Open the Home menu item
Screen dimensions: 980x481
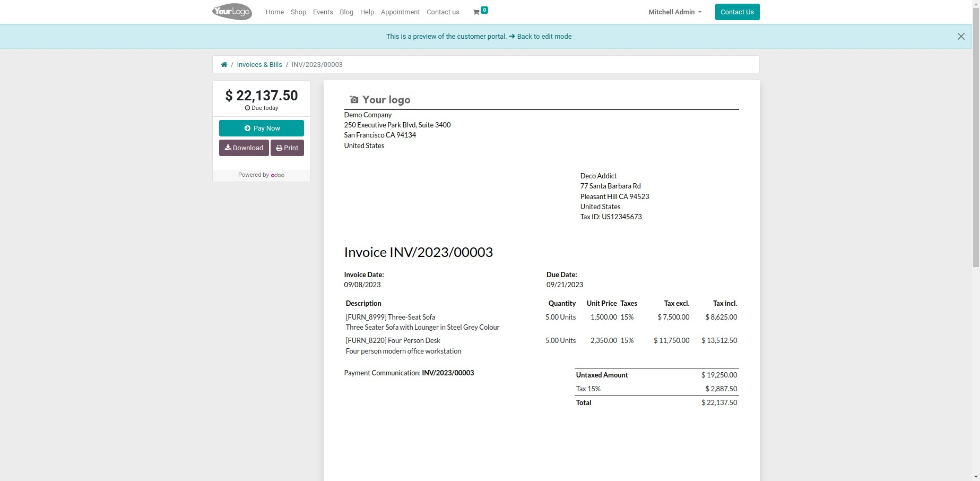tap(274, 12)
